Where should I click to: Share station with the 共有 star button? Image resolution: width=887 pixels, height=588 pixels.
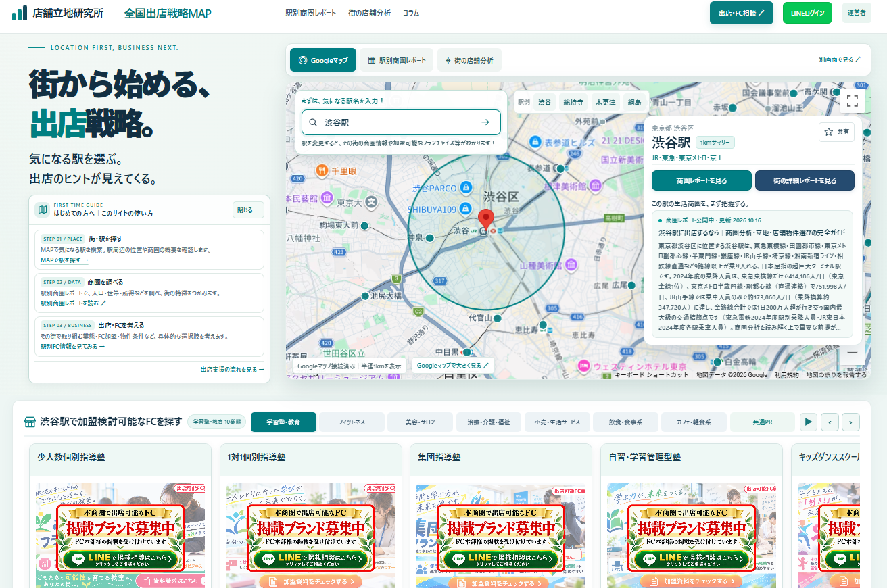pyautogui.click(x=836, y=132)
